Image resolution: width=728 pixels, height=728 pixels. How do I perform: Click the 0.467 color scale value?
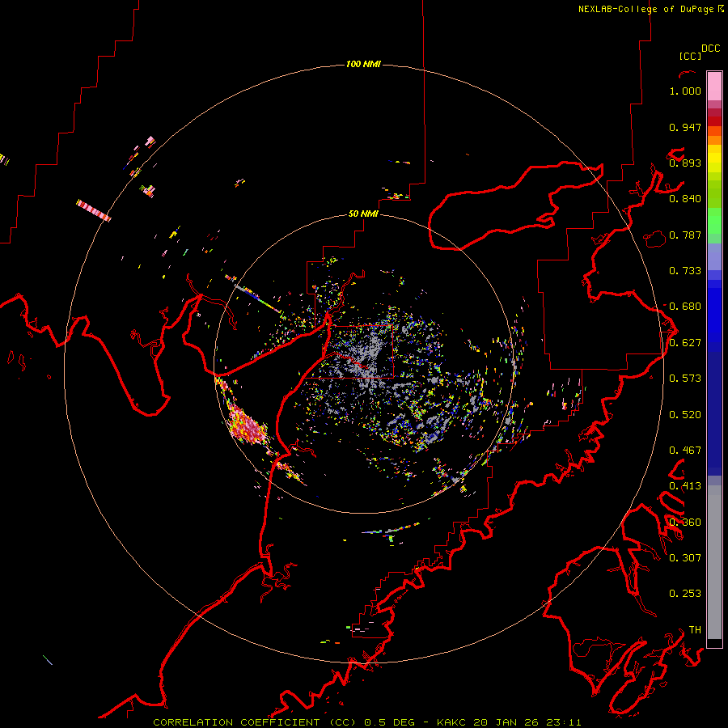point(685,451)
